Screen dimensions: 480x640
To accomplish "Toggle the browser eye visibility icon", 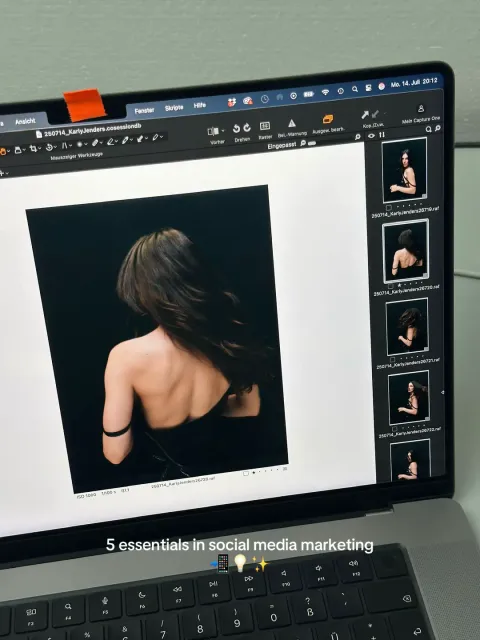I will tap(371, 136).
